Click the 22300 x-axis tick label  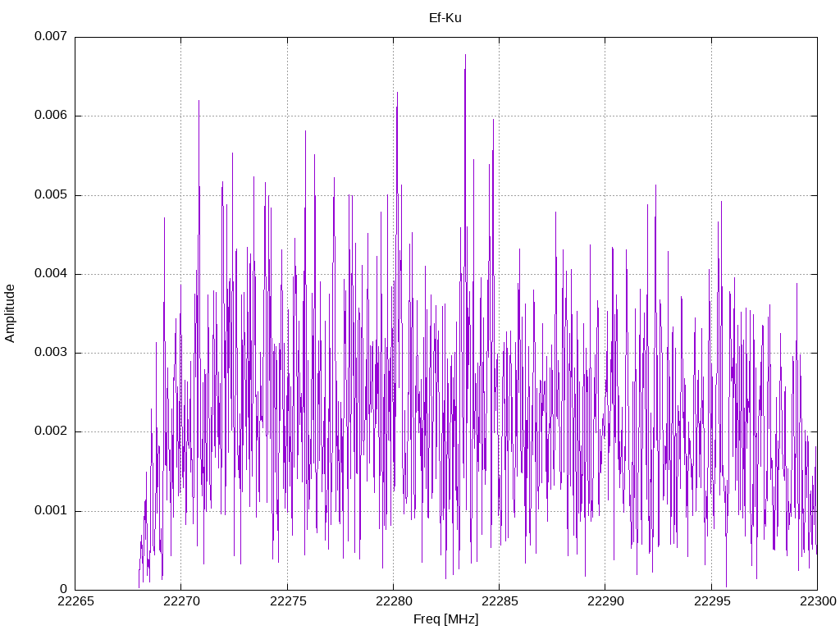point(818,601)
